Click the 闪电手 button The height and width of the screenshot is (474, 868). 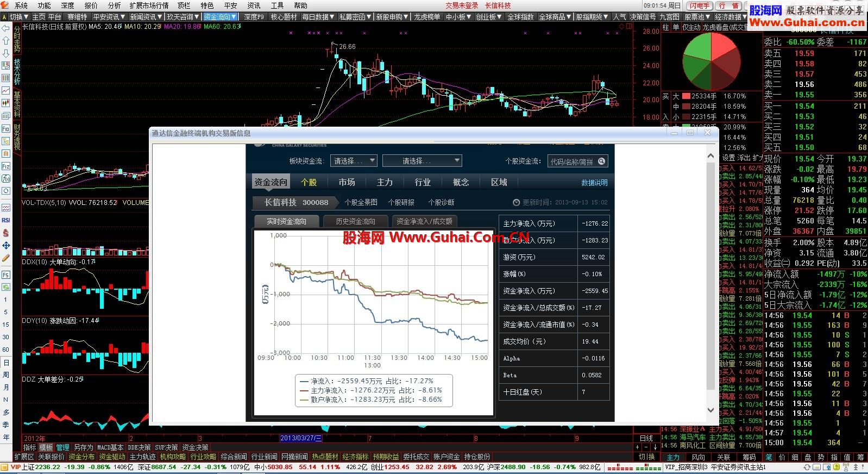coord(700,5)
